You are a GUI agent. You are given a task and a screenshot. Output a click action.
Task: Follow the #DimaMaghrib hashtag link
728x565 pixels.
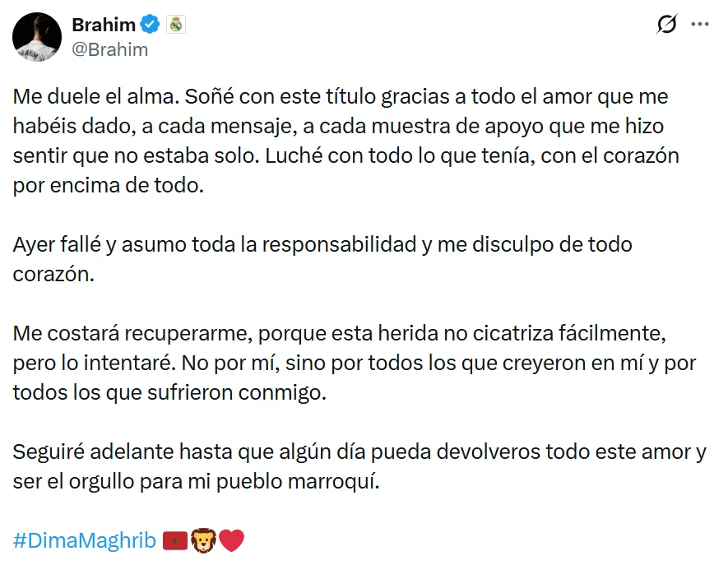(85, 540)
